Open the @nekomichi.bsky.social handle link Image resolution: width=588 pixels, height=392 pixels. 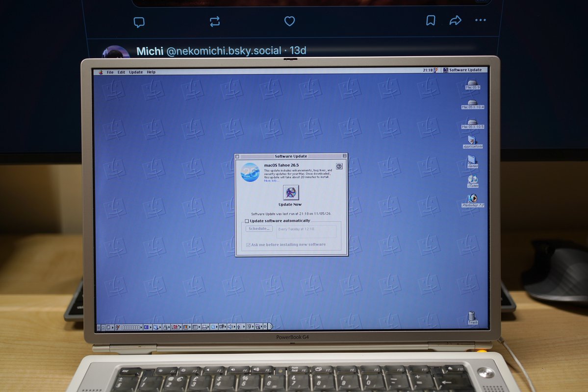tap(224, 51)
